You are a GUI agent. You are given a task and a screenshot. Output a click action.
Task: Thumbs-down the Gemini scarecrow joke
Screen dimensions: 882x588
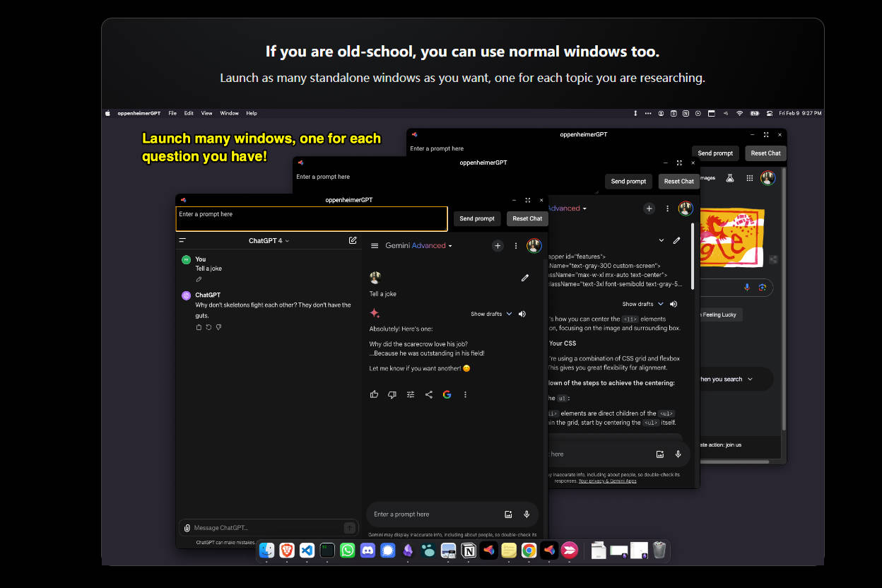click(x=392, y=394)
